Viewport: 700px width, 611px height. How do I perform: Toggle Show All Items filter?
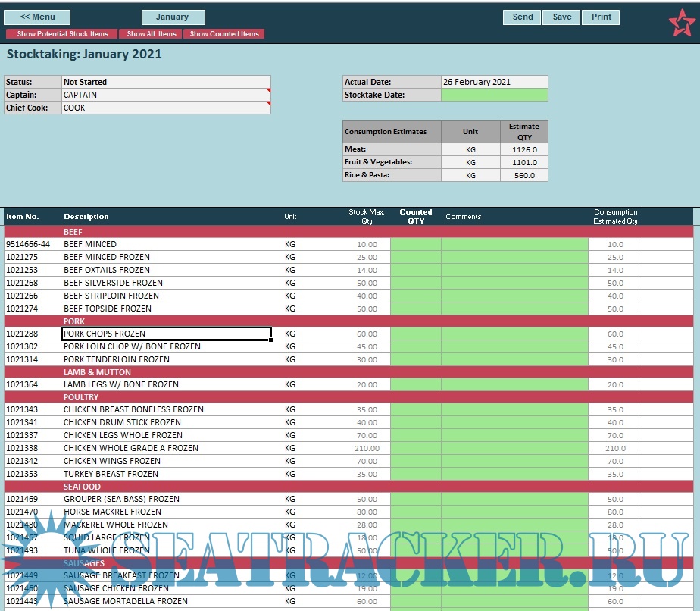(151, 34)
